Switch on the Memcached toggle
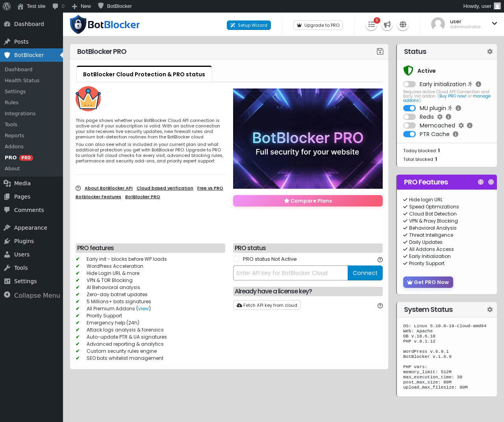 coord(409,125)
